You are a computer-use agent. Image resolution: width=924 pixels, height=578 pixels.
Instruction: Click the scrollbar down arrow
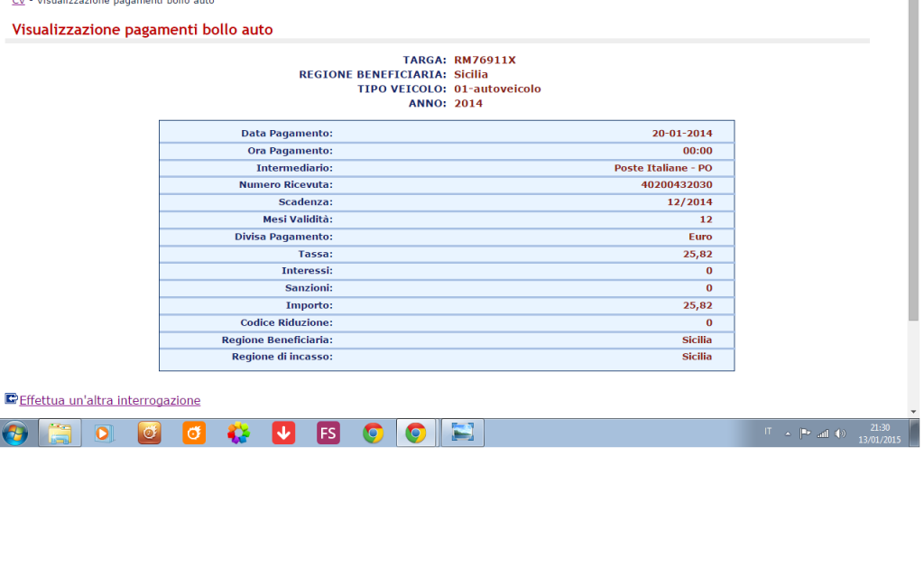913,411
